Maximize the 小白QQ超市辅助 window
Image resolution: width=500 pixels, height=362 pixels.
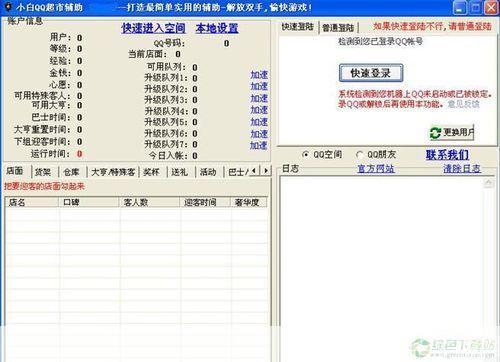point(476,8)
